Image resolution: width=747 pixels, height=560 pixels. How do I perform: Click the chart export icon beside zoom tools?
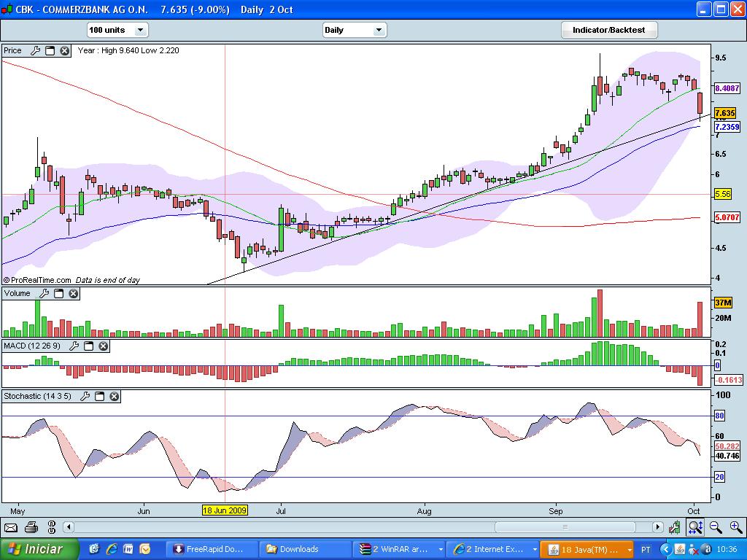click(674, 527)
